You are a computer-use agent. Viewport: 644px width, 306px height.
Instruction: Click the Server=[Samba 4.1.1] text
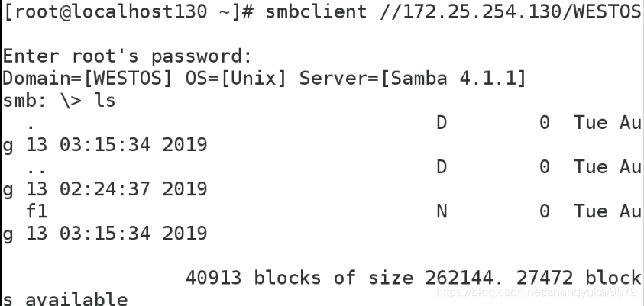pos(413,78)
